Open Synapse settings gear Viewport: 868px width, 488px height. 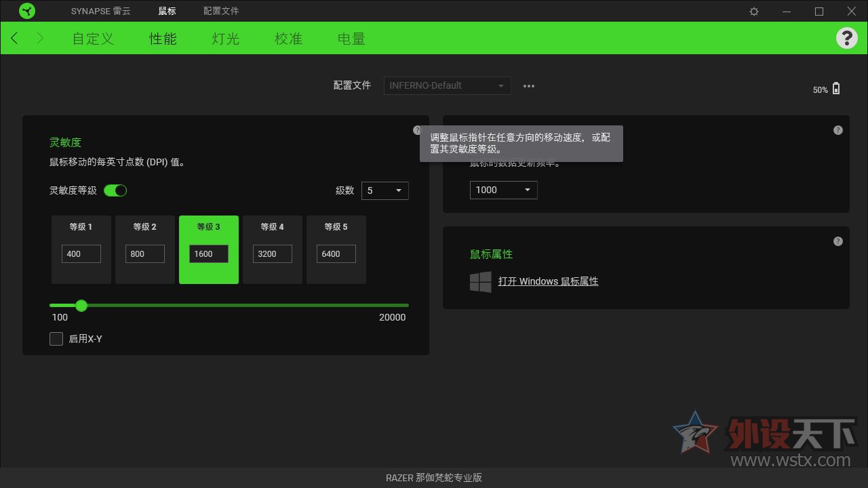(x=753, y=11)
